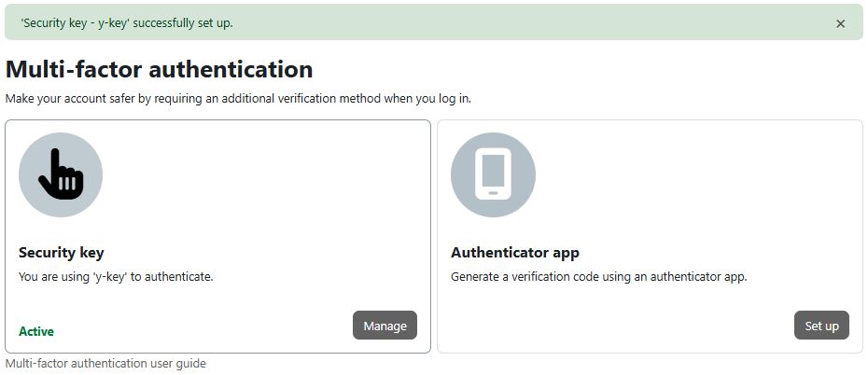
Task: Click blank space inside the Authenticator app card
Action: pyautogui.click(x=700, y=187)
